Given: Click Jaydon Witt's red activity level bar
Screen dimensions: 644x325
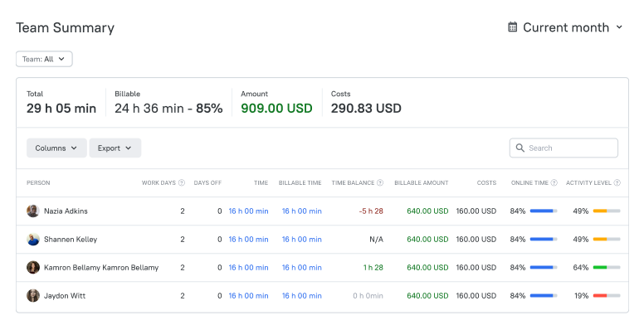Looking at the screenshot, I should click(607, 295).
